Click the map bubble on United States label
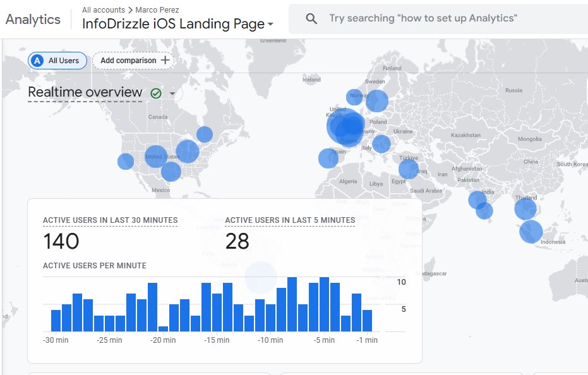The width and height of the screenshot is (588, 375). pos(156,157)
